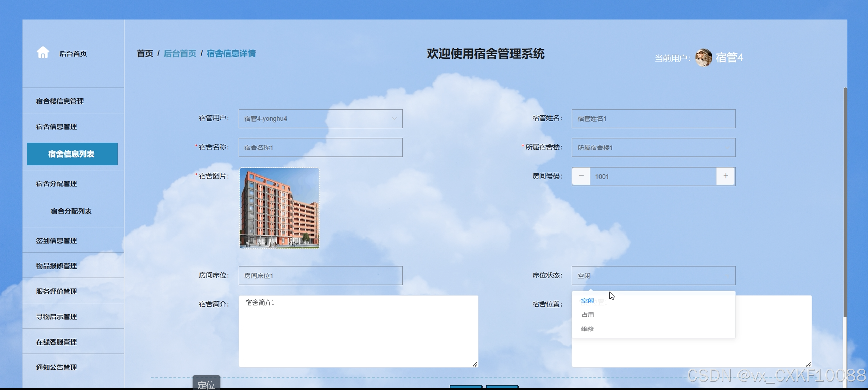Choose 占用 in the bed status list
Image resolution: width=868 pixels, height=390 pixels.
(588, 315)
